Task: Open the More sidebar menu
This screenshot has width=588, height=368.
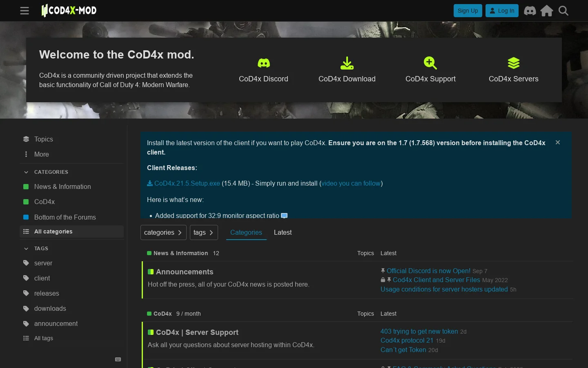Action: (x=71, y=154)
